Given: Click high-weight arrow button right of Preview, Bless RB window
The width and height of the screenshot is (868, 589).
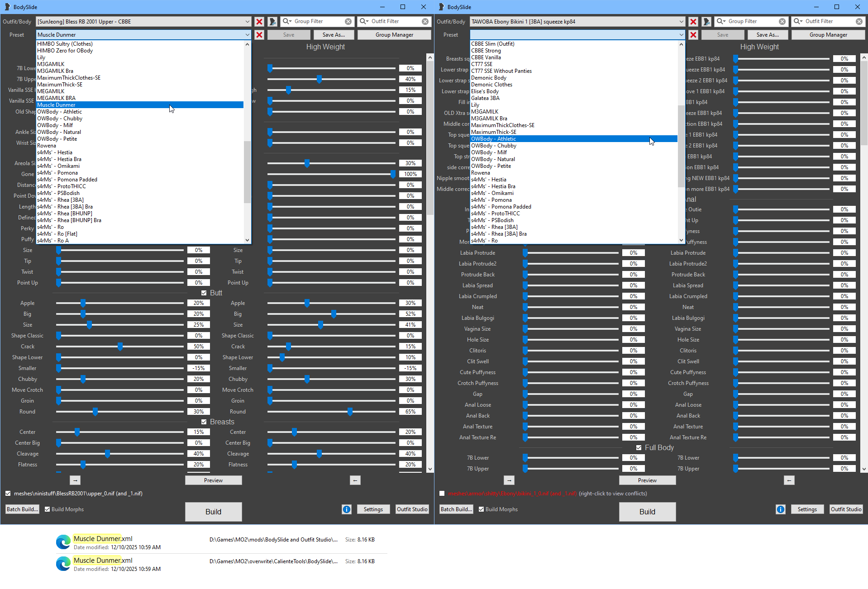Looking at the screenshot, I should coord(355,480).
